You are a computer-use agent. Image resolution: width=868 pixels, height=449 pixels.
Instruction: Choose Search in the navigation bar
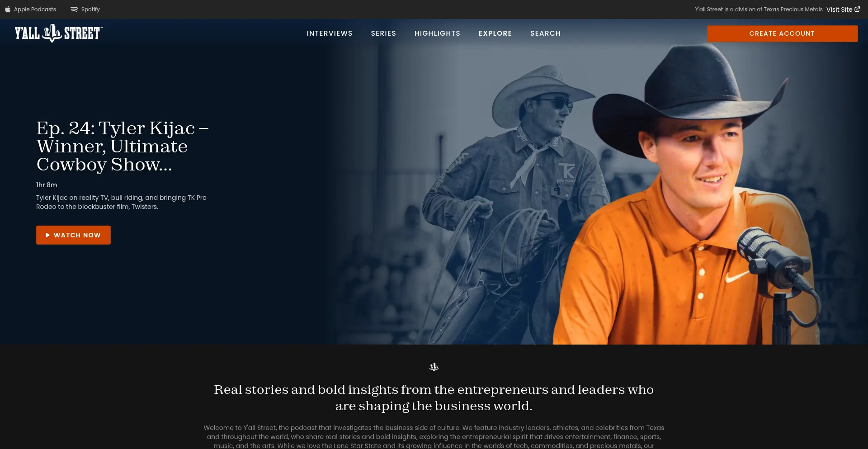545,33
